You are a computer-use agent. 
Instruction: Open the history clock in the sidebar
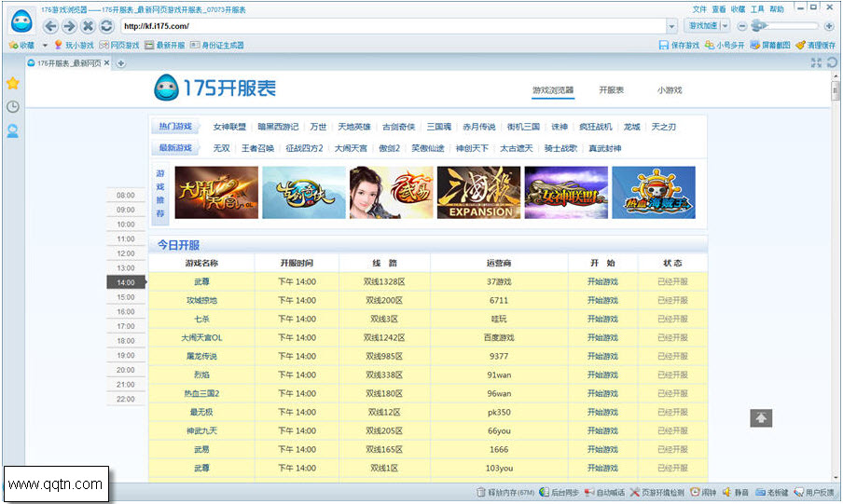[13, 107]
